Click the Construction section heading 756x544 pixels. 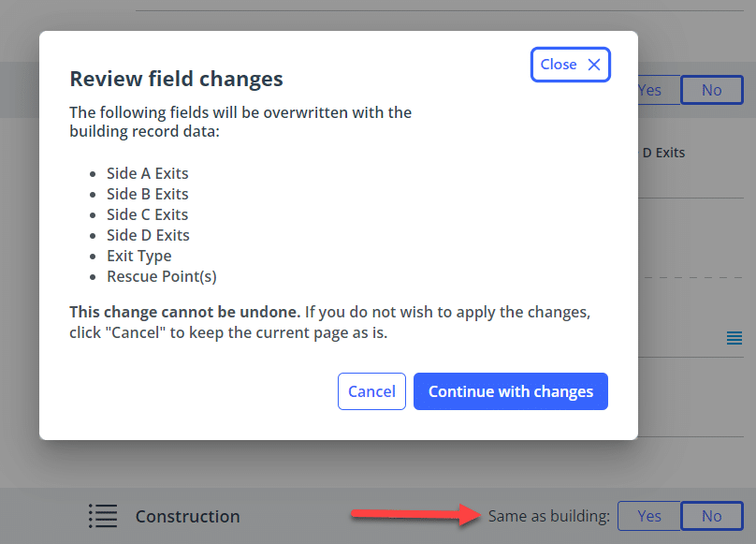coord(187,516)
